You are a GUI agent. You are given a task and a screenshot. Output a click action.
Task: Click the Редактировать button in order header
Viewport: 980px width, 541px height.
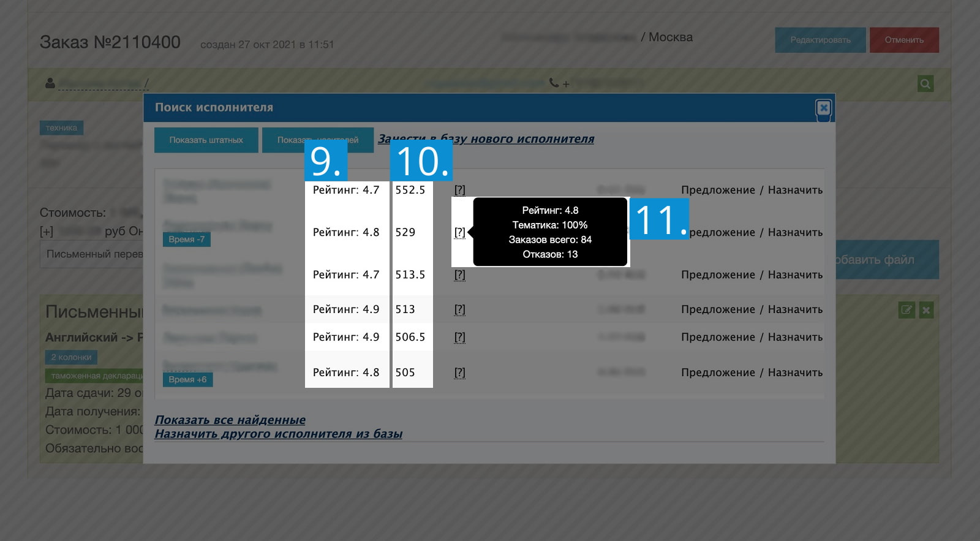pyautogui.click(x=820, y=40)
